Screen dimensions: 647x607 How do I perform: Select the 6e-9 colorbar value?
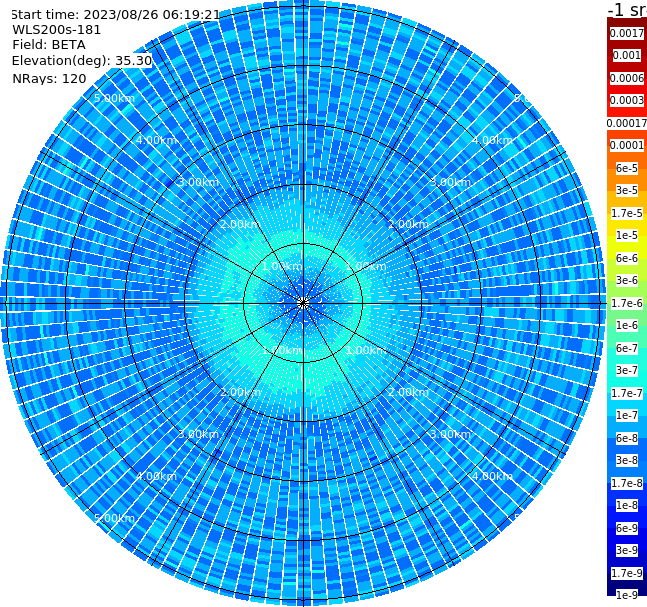point(627,528)
